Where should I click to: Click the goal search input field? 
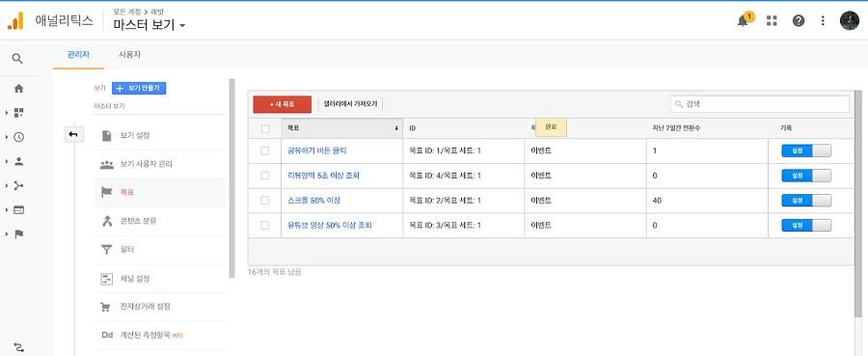tap(760, 104)
